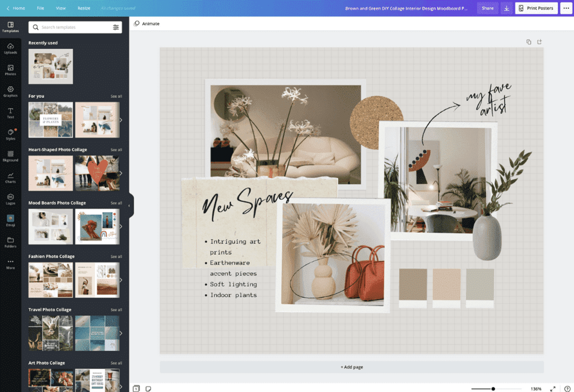The width and height of the screenshot is (574, 392).
Task: Duplicate the current page
Action: pos(529,41)
